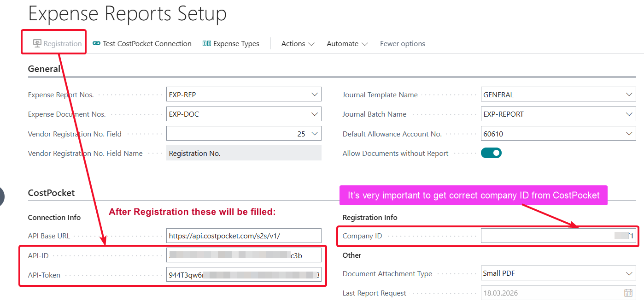Viewport: 644px width, 308px height.
Task: Click the API-Token input field
Action: 244,275
